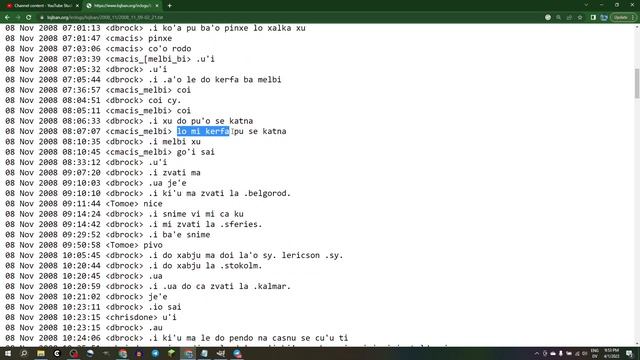Click '.i .a'o le do kerfa ba melbi'
Image resolution: width=640 pixels, height=360 pixels.
tap(215, 80)
